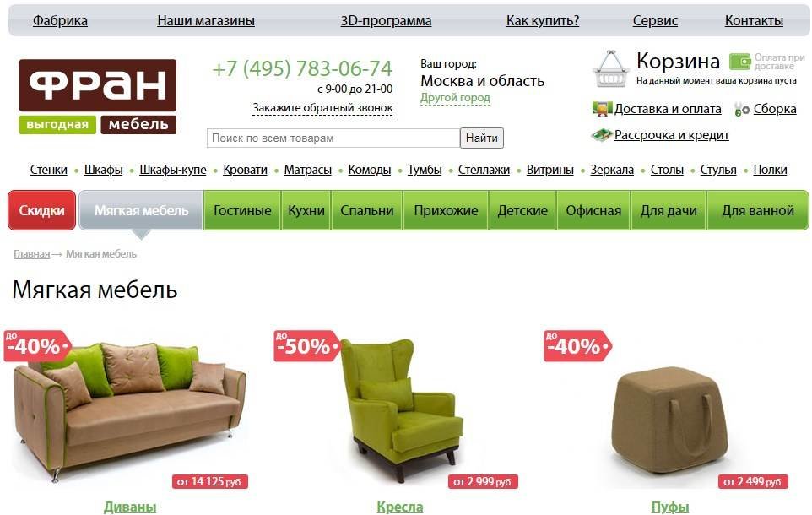Screen dimensions: 812x515
Task: Click the money icon beside Рассрочка и кредит
Action: tap(601, 135)
